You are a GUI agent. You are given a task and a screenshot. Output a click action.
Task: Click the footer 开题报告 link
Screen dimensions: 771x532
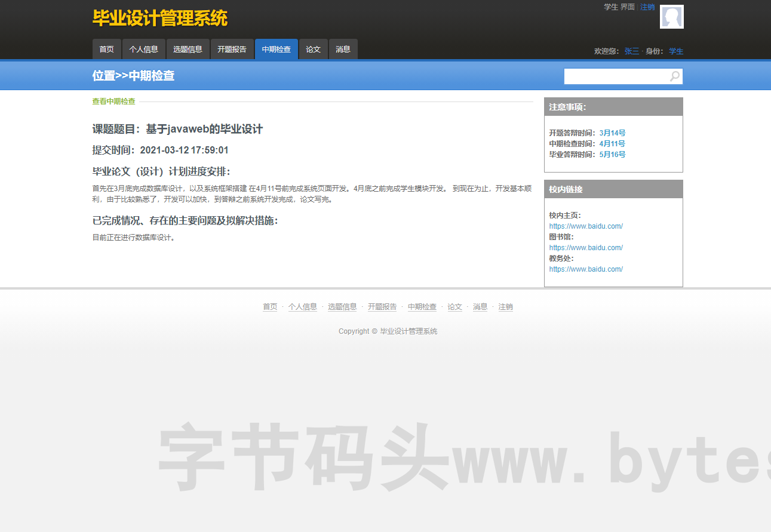pos(382,307)
